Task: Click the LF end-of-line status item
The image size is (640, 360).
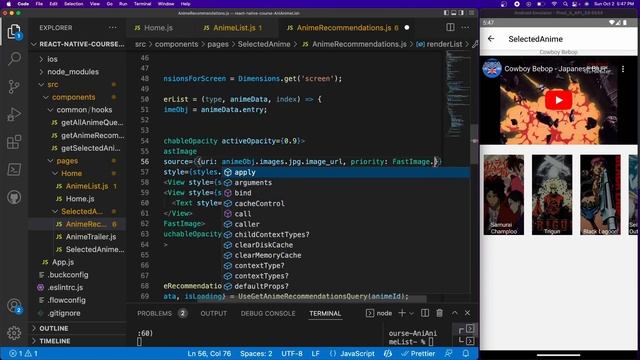Action: click(316, 353)
